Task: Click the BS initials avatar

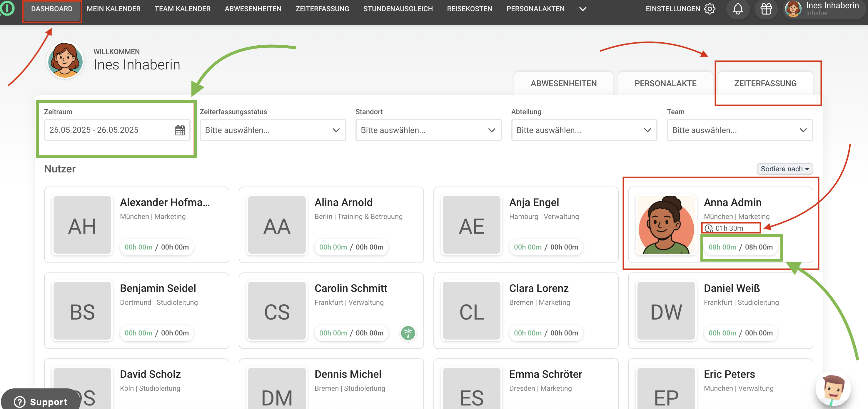Action: click(82, 310)
